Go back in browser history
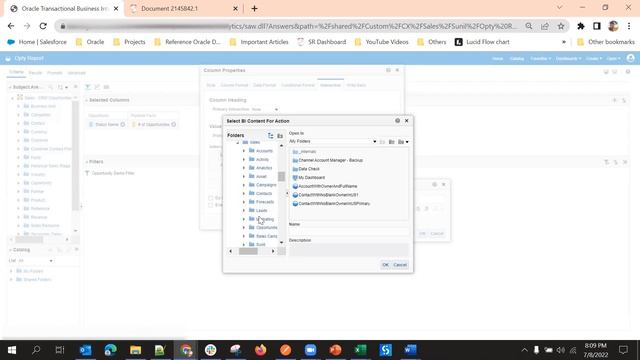Image resolution: width=640 pixels, height=360 pixels. tap(11, 26)
